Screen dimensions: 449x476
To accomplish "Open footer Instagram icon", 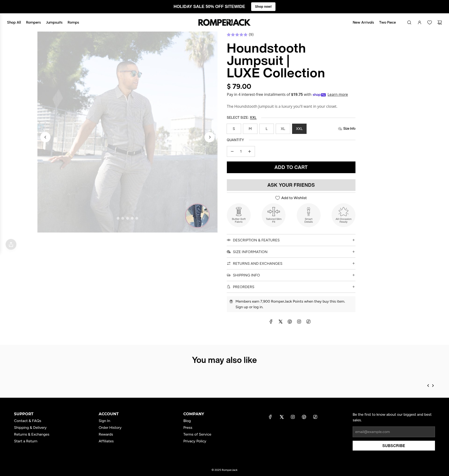I will [x=293, y=417].
